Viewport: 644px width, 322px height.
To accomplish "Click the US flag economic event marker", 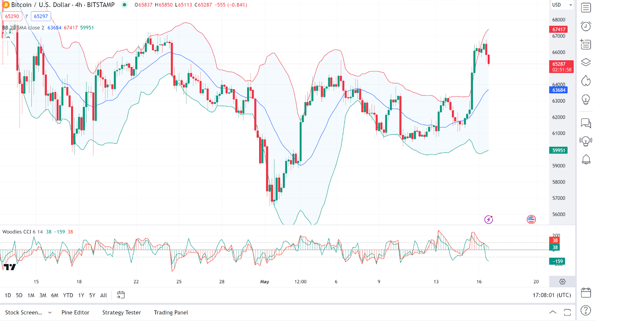I will pos(531,219).
